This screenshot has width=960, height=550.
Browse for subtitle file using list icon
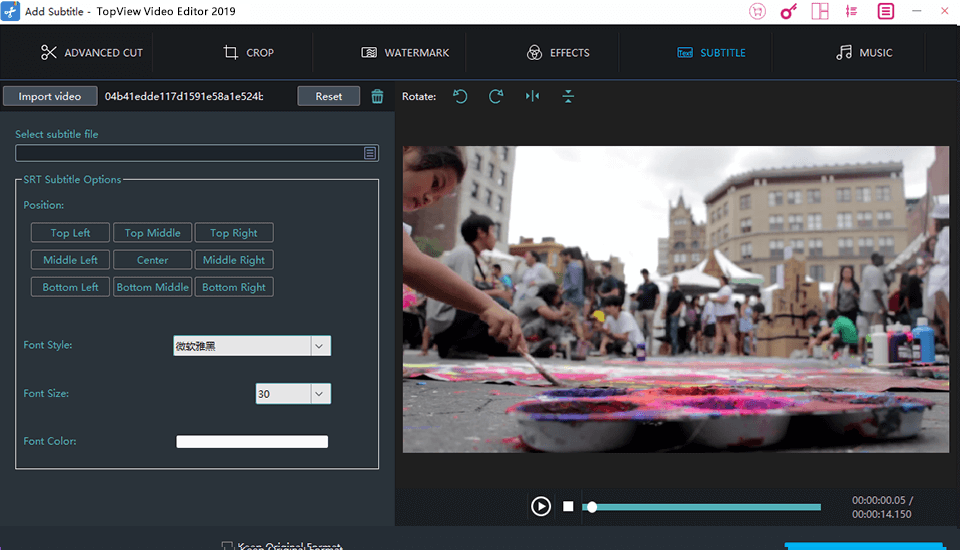370,153
